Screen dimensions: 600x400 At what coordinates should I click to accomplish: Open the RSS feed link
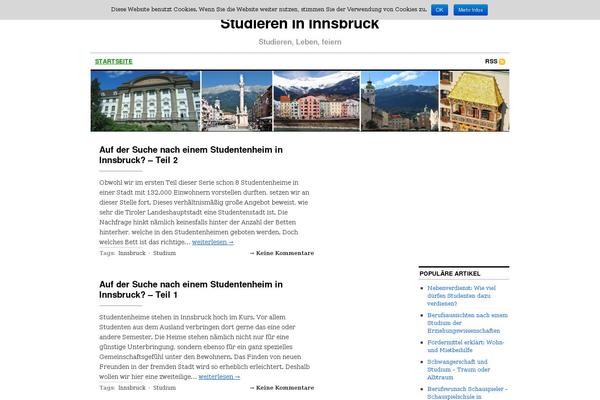tap(491, 62)
